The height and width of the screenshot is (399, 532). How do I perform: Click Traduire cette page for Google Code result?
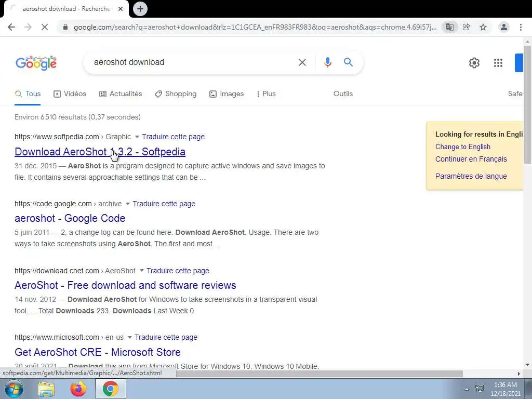pyautogui.click(x=164, y=204)
